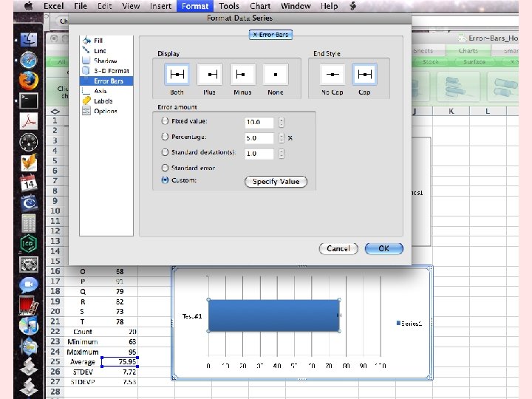Open the Help menu
The height and width of the screenshot is (399, 532).
pyautogui.click(x=329, y=6)
